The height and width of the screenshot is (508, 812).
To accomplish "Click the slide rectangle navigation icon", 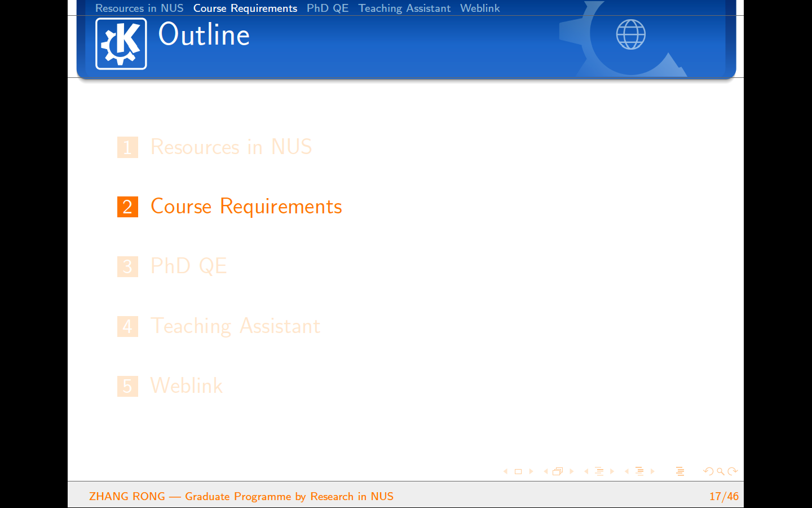I will pyautogui.click(x=518, y=471).
